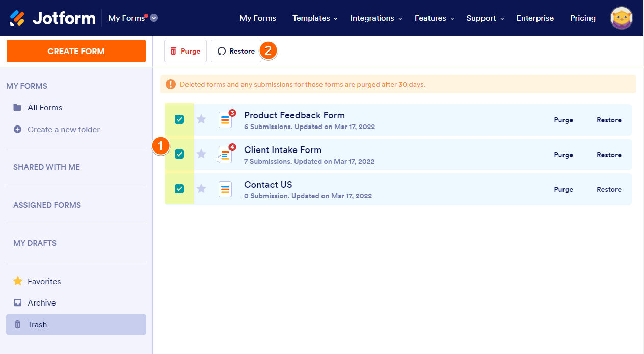This screenshot has height=354, width=644.
Task: Open the Enterprise menu item
Action: [x=535, y=18]
